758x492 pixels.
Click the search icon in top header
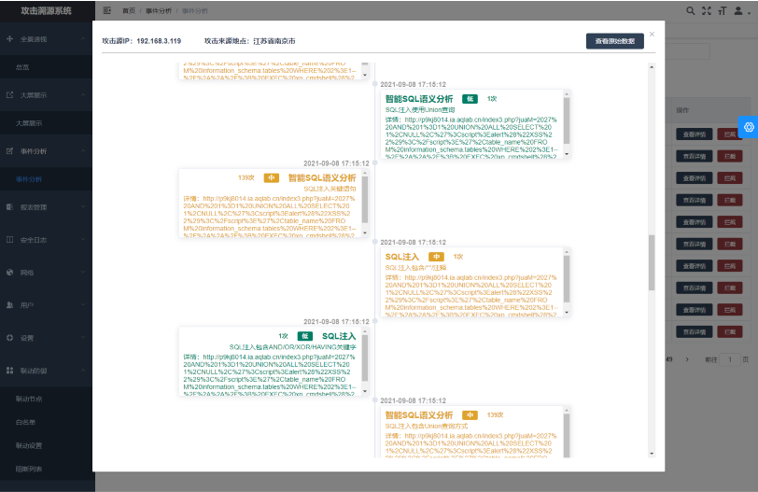688,10
